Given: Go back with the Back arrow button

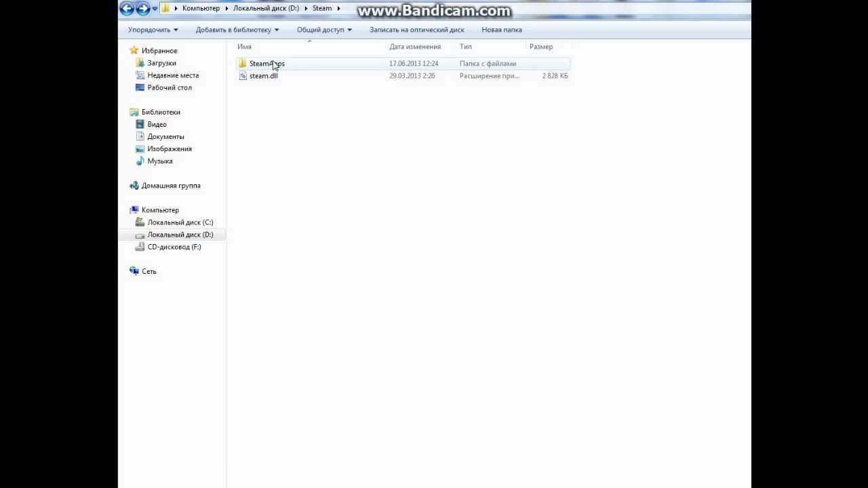Looking at the screenshot, I should point(127,8).
